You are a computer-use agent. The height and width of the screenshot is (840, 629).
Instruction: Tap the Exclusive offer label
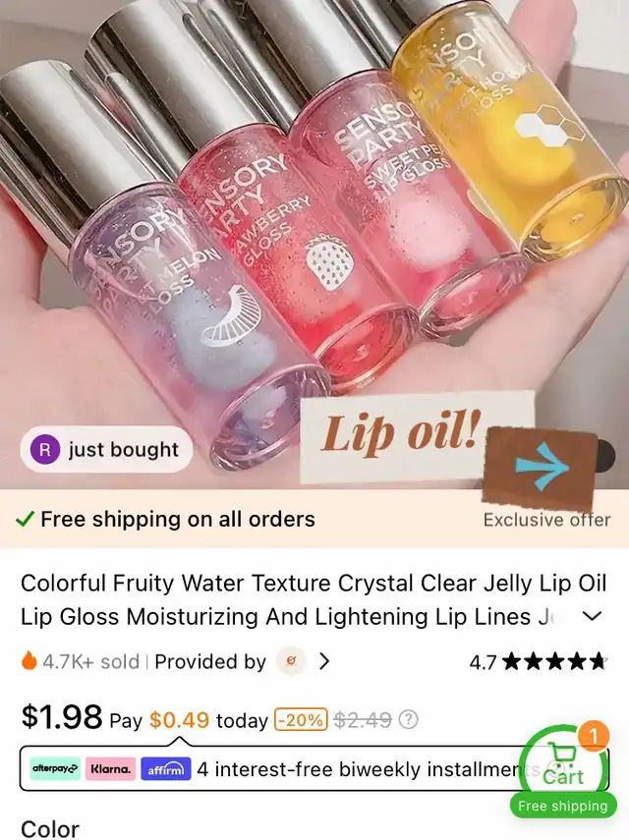click(x=546, y=520)
